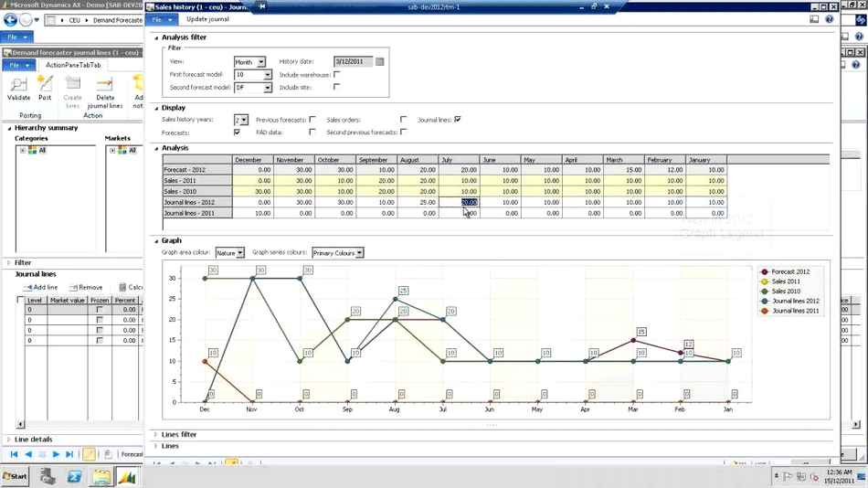Click the Journal lines 2011 legend marker
The image size is (868, 488).
pyautogui.click(x=765, y=311)
